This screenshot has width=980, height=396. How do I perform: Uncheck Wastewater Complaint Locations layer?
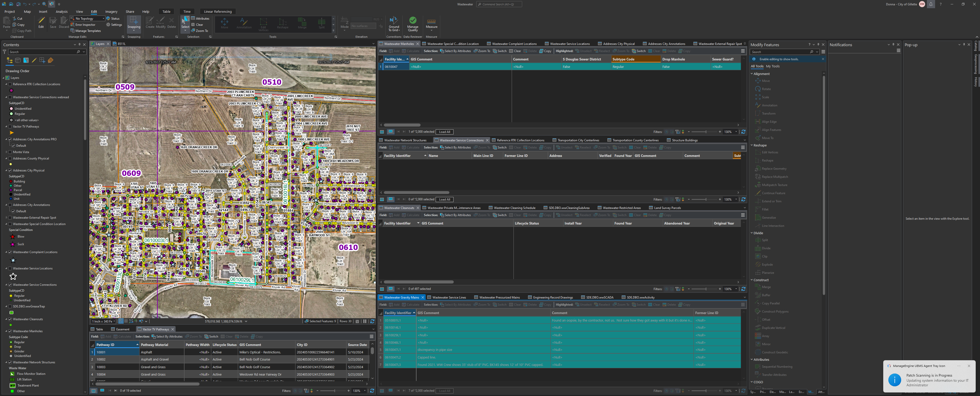pyautogui.click(x=10, y=252)
